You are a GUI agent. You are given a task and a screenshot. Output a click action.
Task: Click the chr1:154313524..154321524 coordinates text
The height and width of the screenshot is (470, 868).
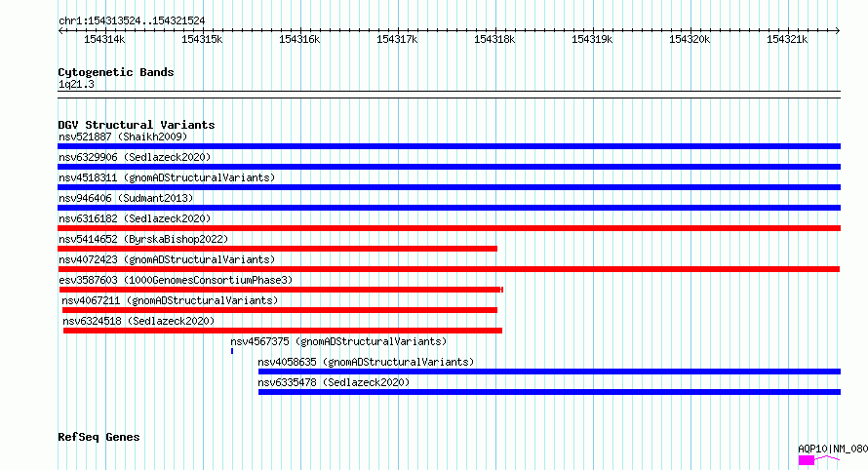[x=132, y=20]
